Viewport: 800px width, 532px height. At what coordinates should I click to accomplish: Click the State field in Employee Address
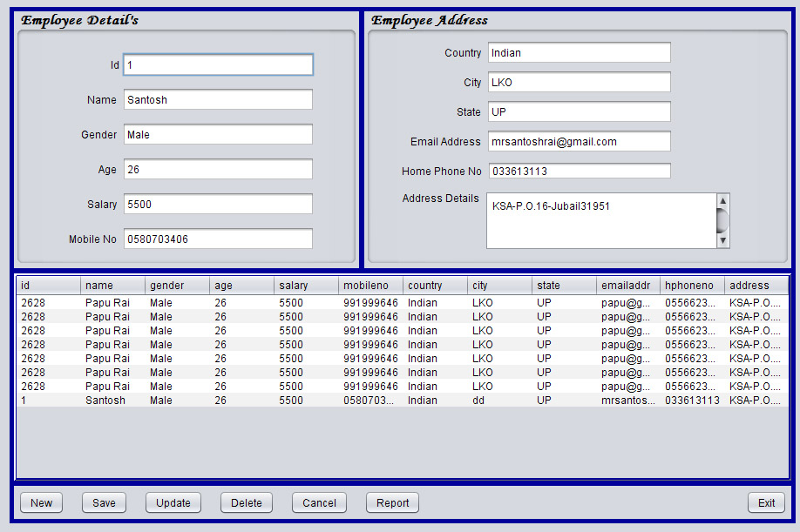pos(579,111)
